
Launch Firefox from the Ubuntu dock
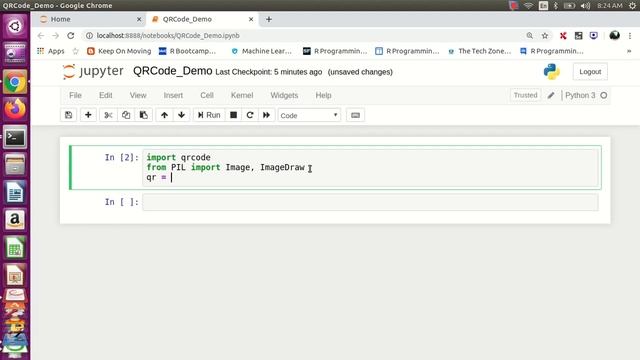pyautogui.click(x=15, y=109)
